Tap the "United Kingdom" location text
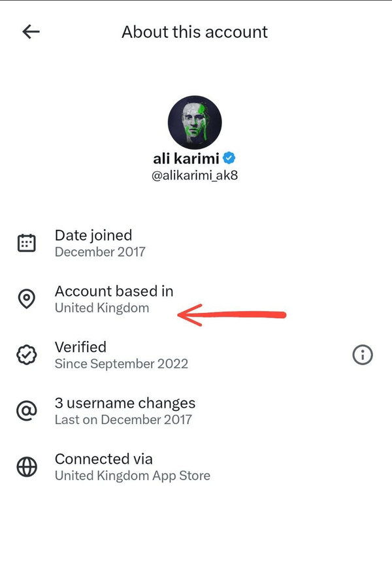 102,308
